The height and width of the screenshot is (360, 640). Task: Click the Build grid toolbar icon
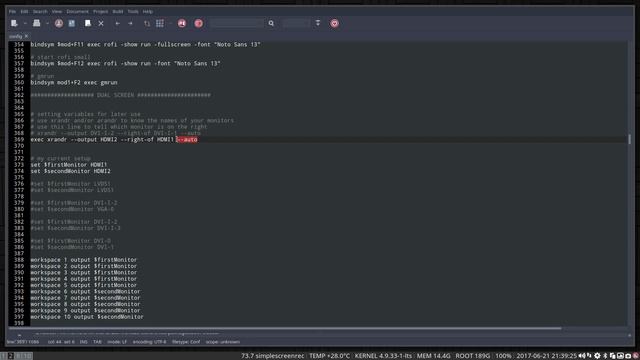click(x=160, y=23)
